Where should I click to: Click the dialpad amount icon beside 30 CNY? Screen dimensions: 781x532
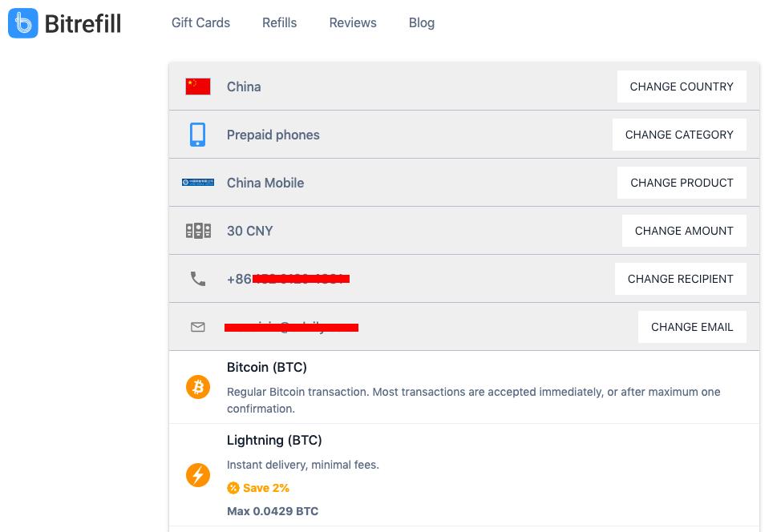[198, 230]
